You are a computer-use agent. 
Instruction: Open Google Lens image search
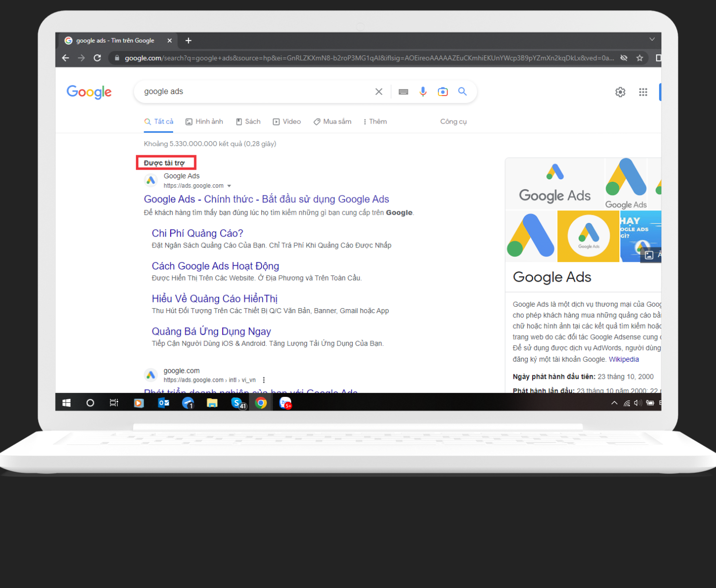coord(443,92)
